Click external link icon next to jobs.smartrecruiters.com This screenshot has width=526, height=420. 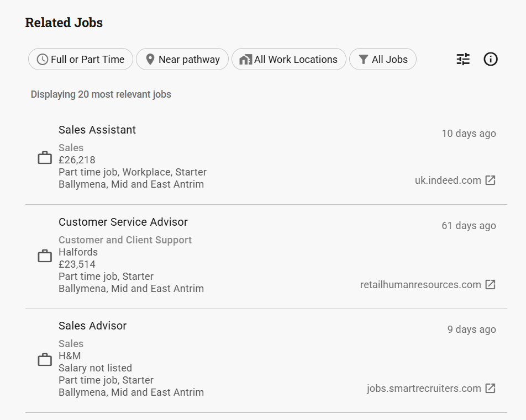[490, 389]
